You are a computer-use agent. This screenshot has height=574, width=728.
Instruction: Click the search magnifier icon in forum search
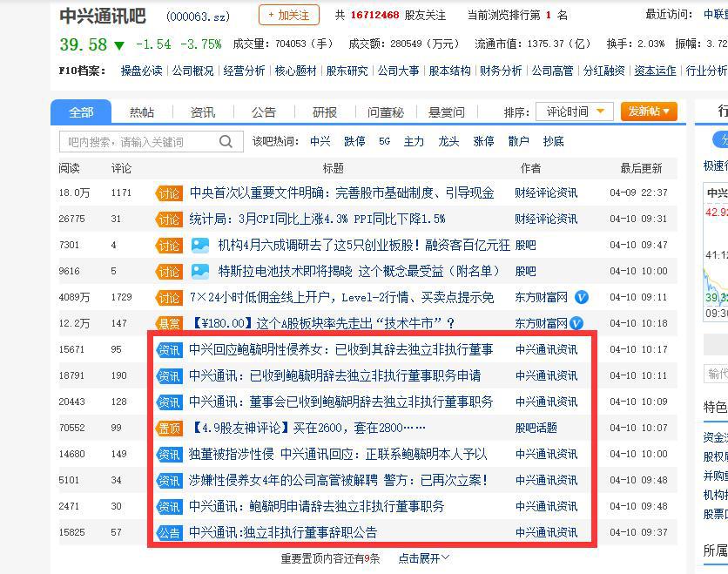[226, 141]
